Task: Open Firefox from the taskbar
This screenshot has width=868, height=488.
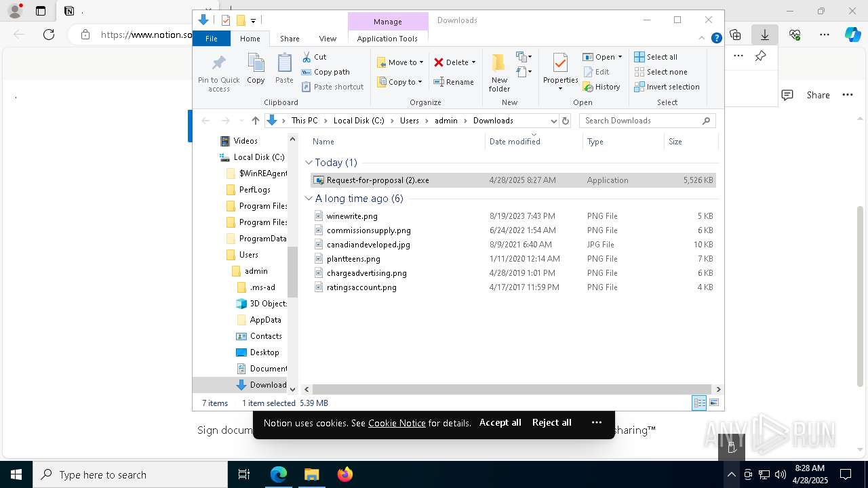Action: click(x=344, y=474)
